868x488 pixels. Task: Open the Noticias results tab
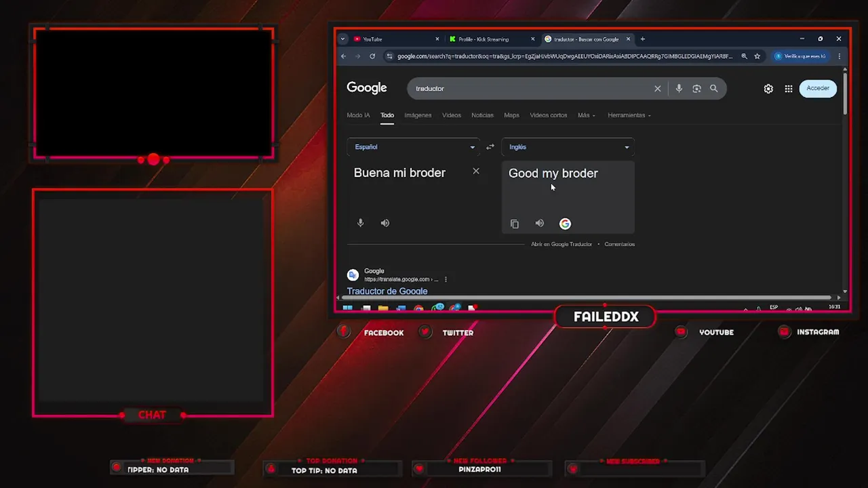(482, 115)
